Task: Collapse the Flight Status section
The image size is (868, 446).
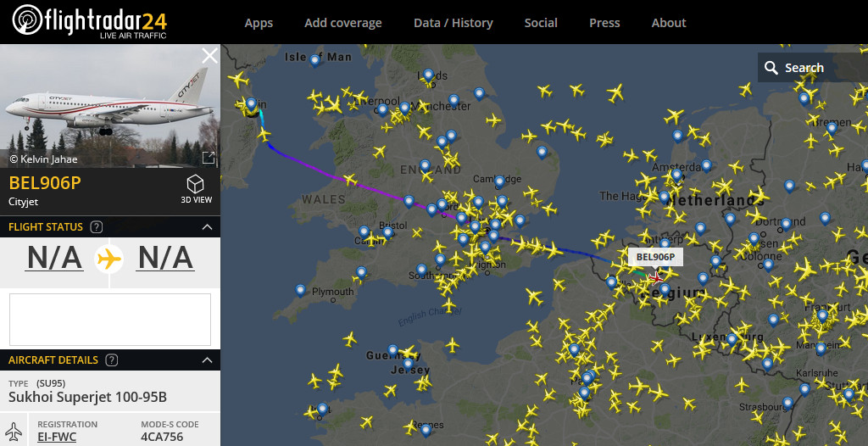Action: (x=207, y=226)
